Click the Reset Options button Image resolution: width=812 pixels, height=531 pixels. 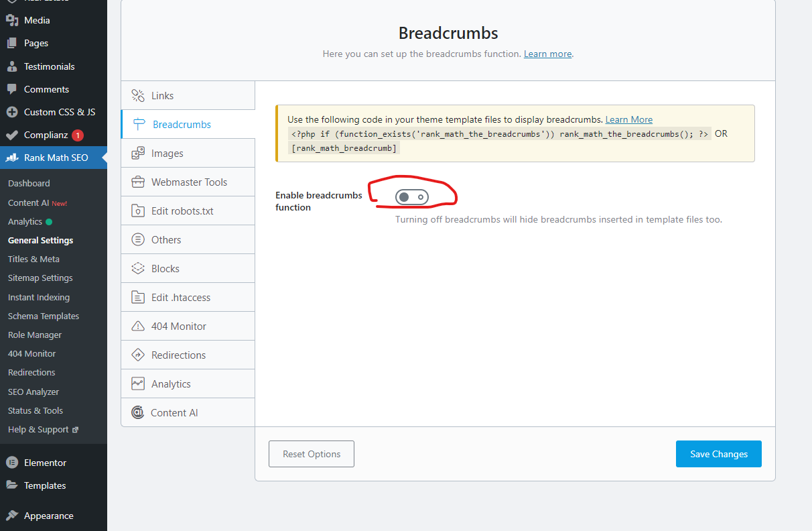(312, 454)
